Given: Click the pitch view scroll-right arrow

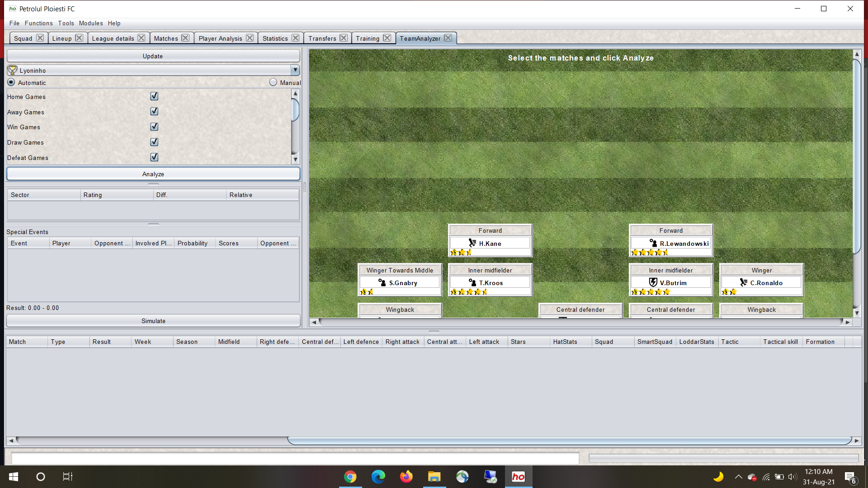Looking at the screenshot, I should click(x=848, y=322).
